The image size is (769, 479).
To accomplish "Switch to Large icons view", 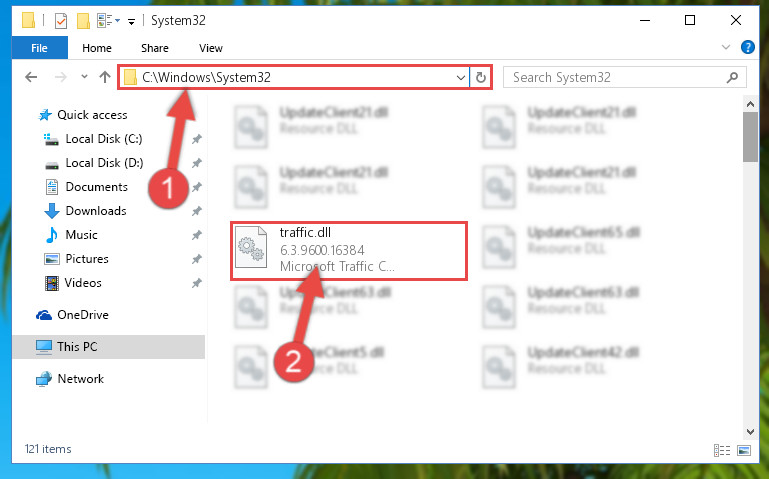I will coord(743,450).
